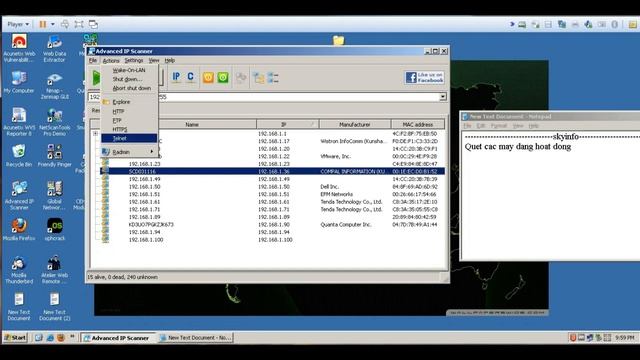Image resolution: width=640 pixels, height=360 pixels.
Task: Open ophcrack desktop icon
Action: pyautogui.click(x=54, y=229)
